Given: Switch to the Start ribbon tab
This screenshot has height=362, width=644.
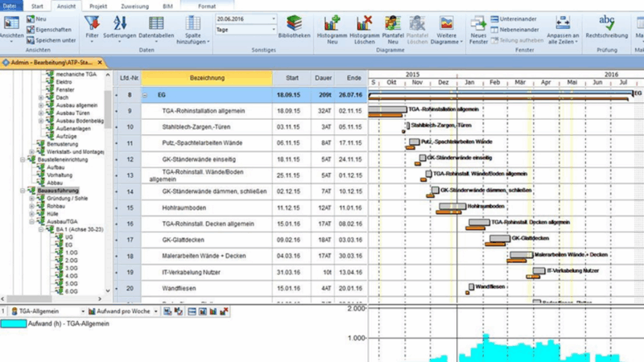Looking at the screenshot, I should point(37,6).
